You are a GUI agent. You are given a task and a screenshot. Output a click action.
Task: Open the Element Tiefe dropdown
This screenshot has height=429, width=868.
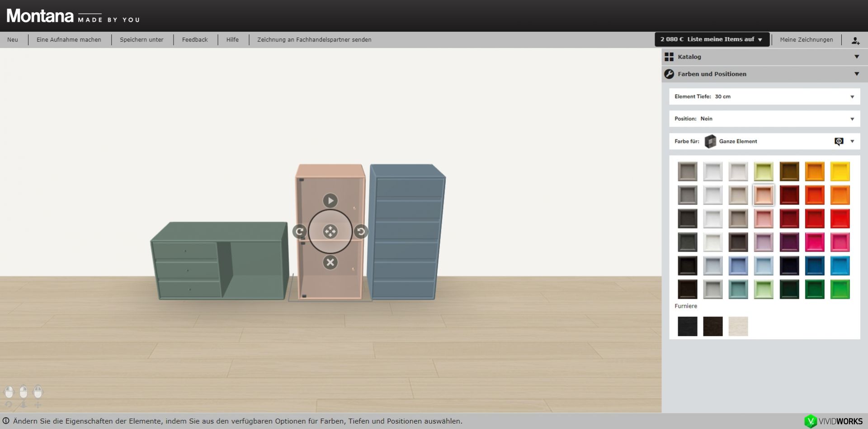pos(852,97)
